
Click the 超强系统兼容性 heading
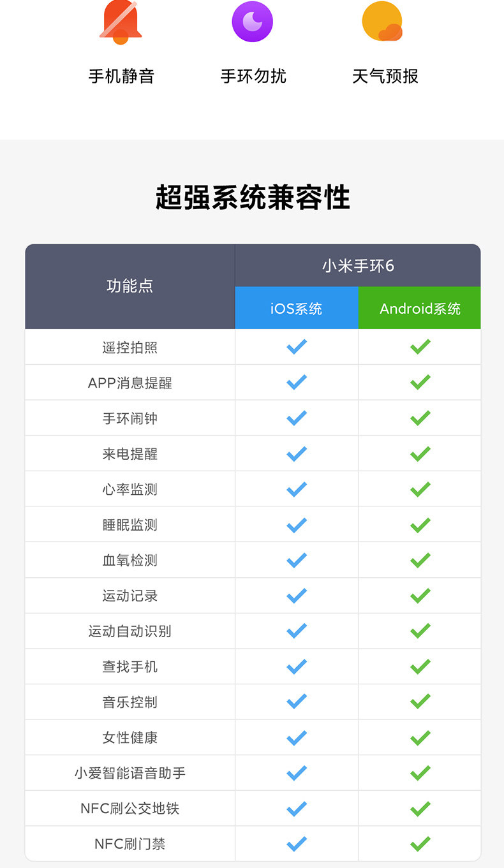(253, 197)
